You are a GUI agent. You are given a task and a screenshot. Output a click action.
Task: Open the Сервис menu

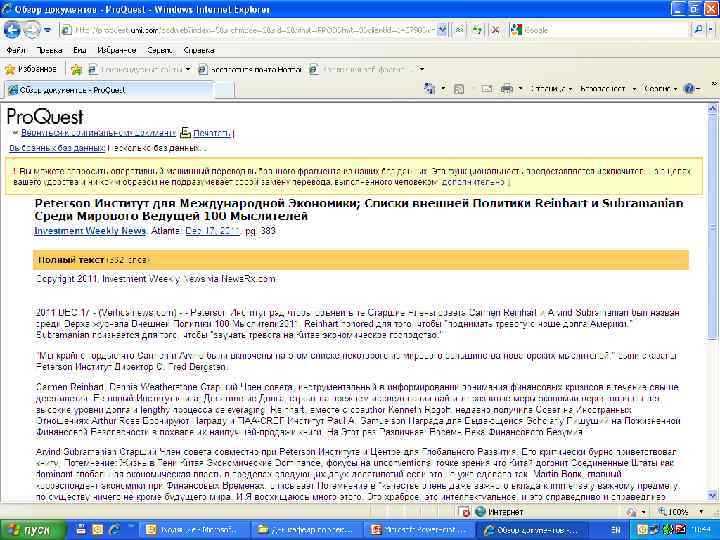tap(160, 50)
